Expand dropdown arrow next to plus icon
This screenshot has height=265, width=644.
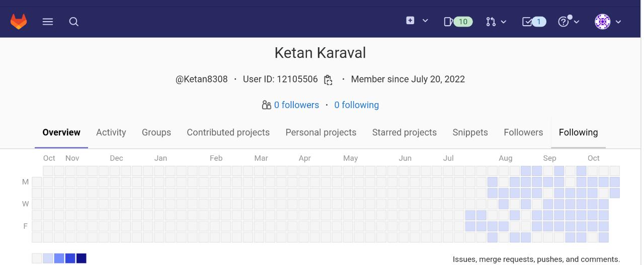(x=425, y=21)
